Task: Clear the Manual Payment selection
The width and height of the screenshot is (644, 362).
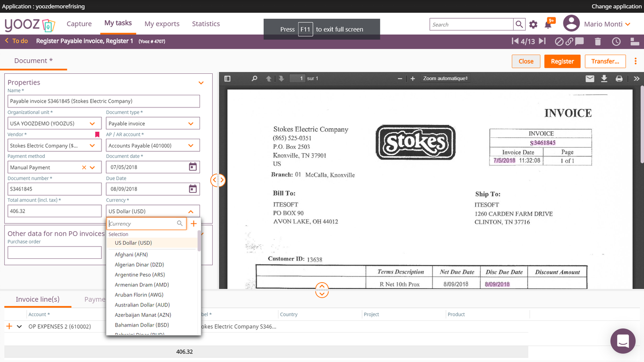Action: click(84, 167)
